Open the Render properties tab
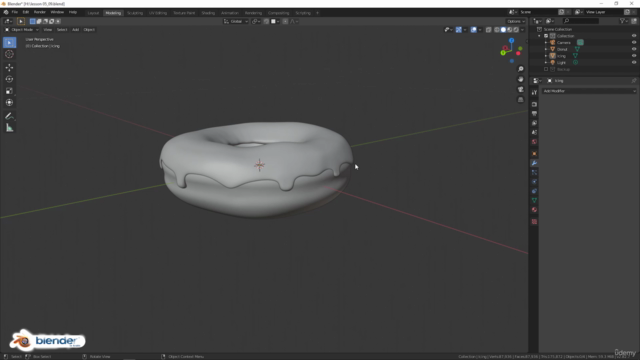Image resolution: width=640 pixels, height=360 pixels. (x=534, y=104)
